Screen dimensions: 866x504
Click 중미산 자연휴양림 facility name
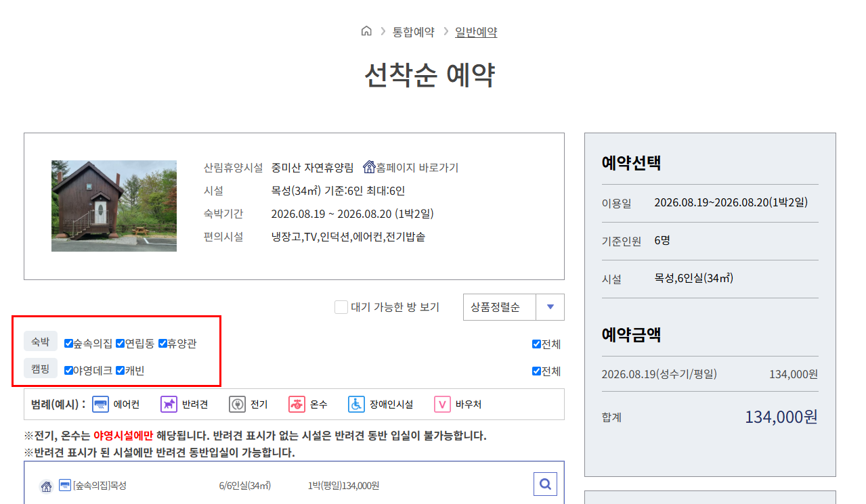pyautogui.click(x=312, y=167)
